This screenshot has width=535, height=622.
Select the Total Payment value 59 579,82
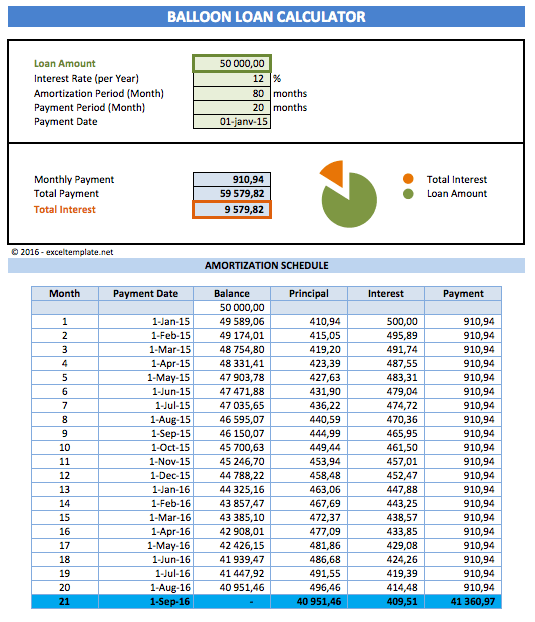[232, 194]
